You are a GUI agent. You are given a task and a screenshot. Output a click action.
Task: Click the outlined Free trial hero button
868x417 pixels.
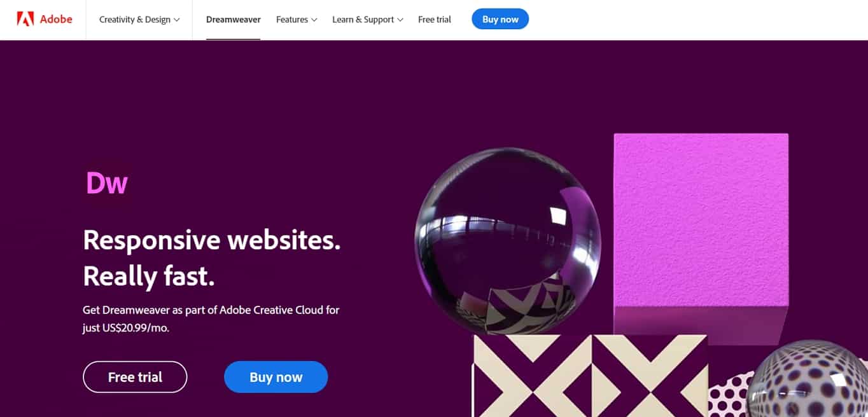coord(135,377)
